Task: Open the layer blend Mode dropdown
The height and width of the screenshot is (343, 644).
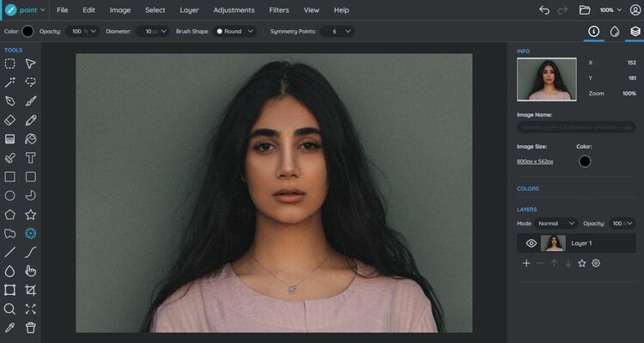Action: coord(556,224)
